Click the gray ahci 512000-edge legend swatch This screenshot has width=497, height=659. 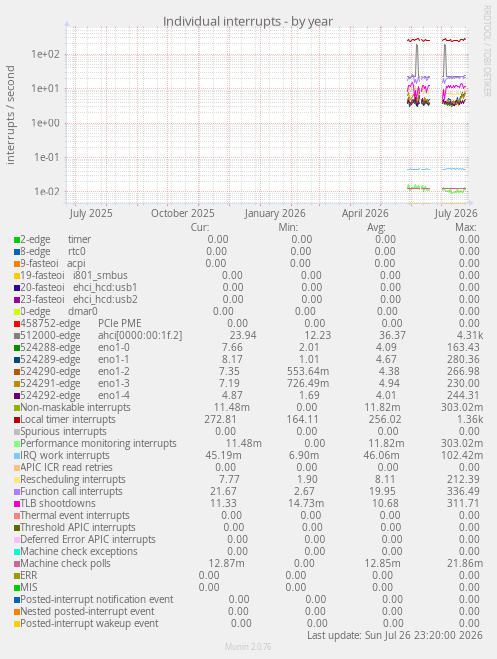(17, 336)
